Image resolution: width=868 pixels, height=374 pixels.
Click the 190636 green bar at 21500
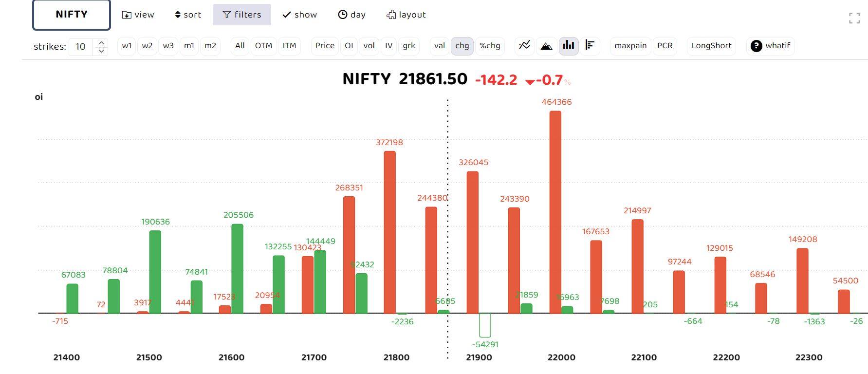pyautogui.click(x=155, y=272)
